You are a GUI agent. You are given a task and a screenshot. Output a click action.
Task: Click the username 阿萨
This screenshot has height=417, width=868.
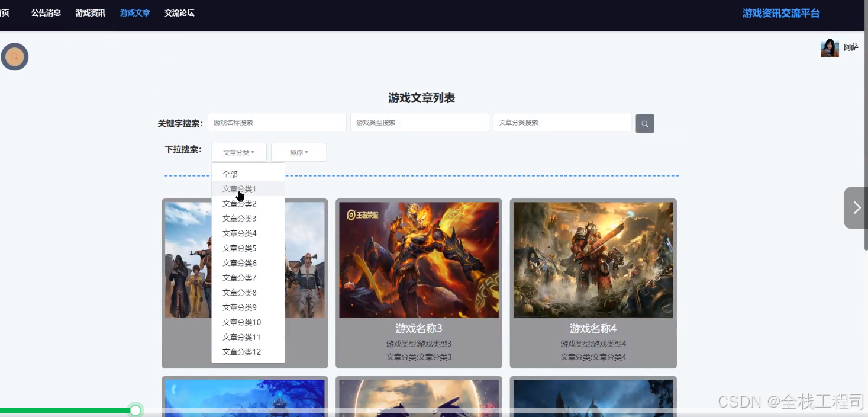point(851,47)
